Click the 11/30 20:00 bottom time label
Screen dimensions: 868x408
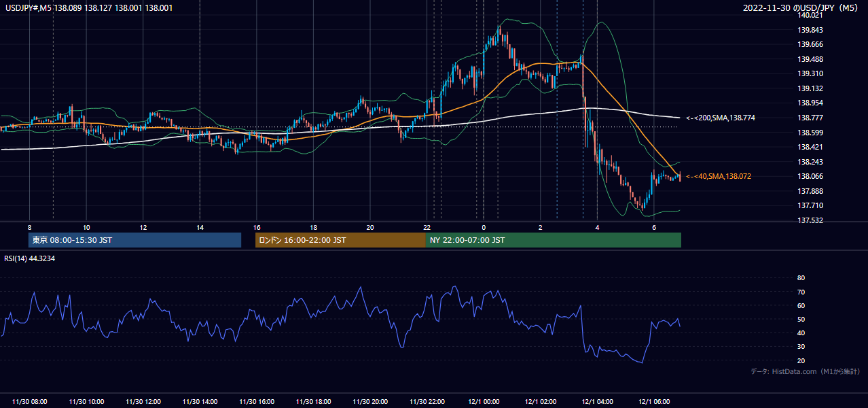[x=370, y=402]
